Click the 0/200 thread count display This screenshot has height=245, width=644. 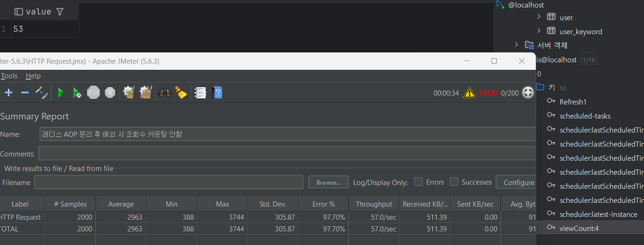click(x=510, y=93)
